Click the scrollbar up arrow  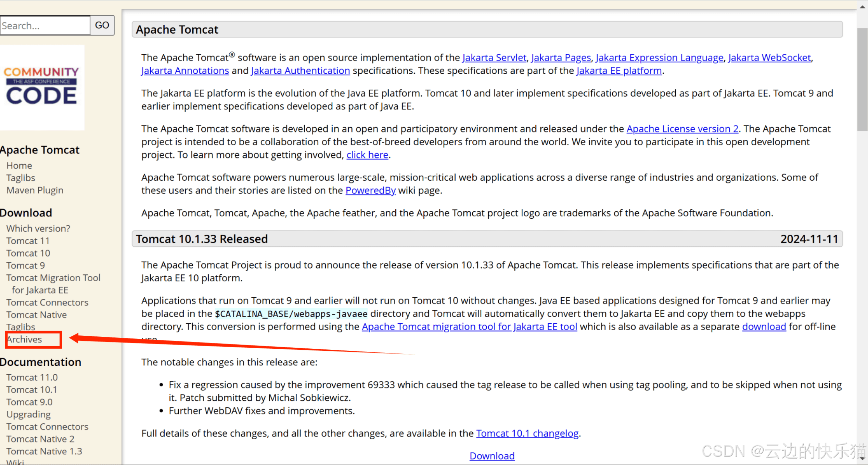point(863,6)
